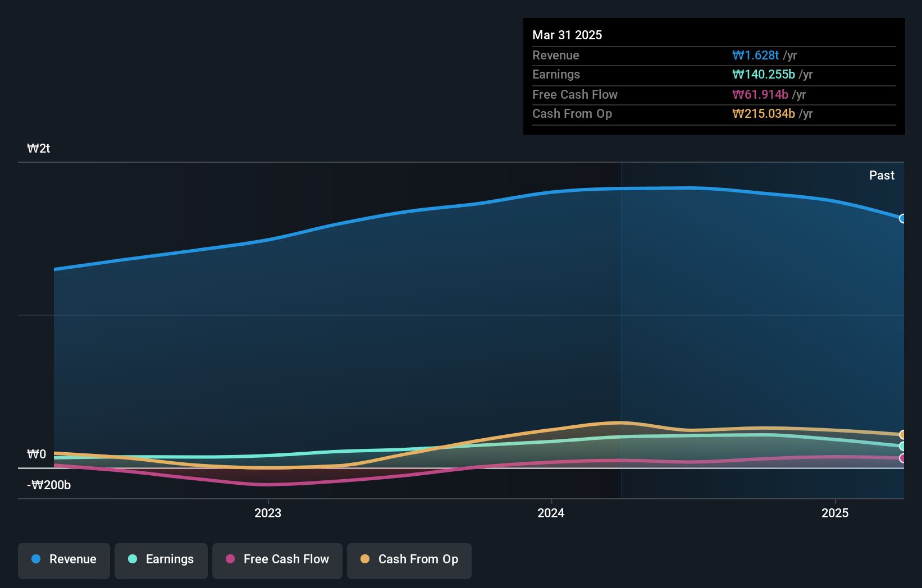Click the 2023 x-axis label
The height and width of the screenshot is (588, 922).
pyautogui.click(x=268, y=513)
